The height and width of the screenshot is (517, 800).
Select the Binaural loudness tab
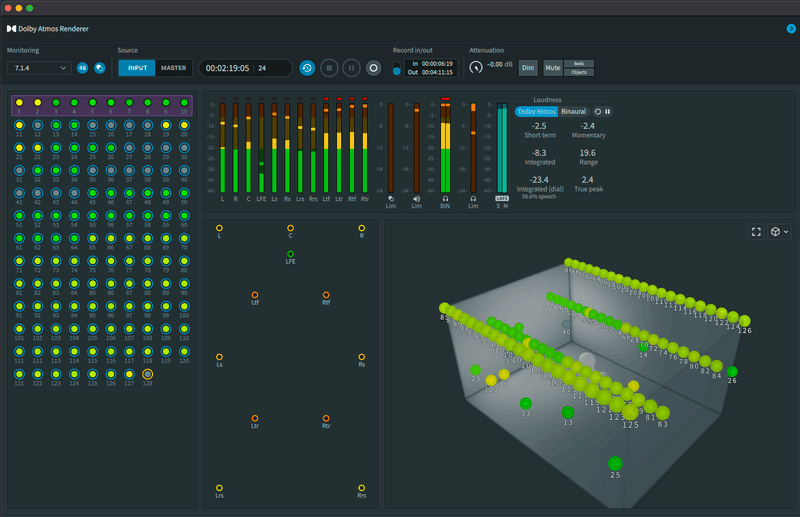[x=573, y=111]
